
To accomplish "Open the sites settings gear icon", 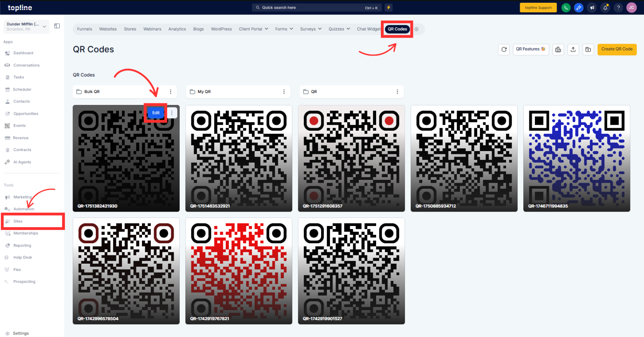I will 417,29.
